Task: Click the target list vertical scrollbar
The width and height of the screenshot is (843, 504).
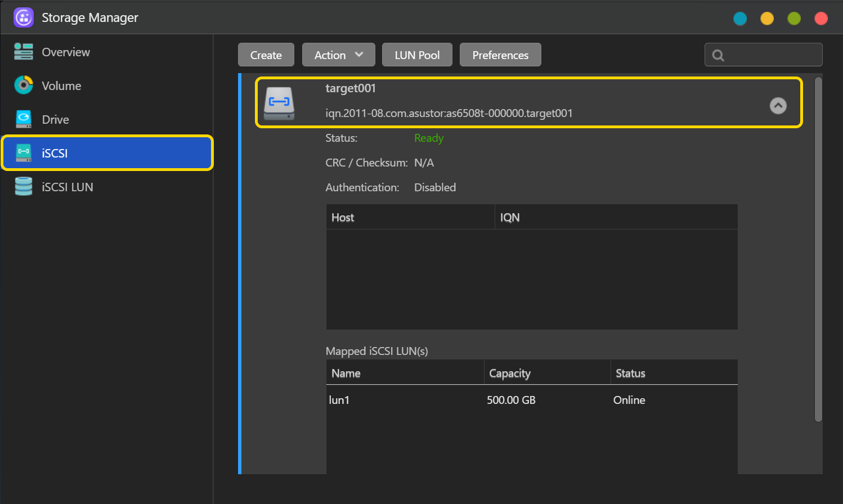Action: [818, 249]
